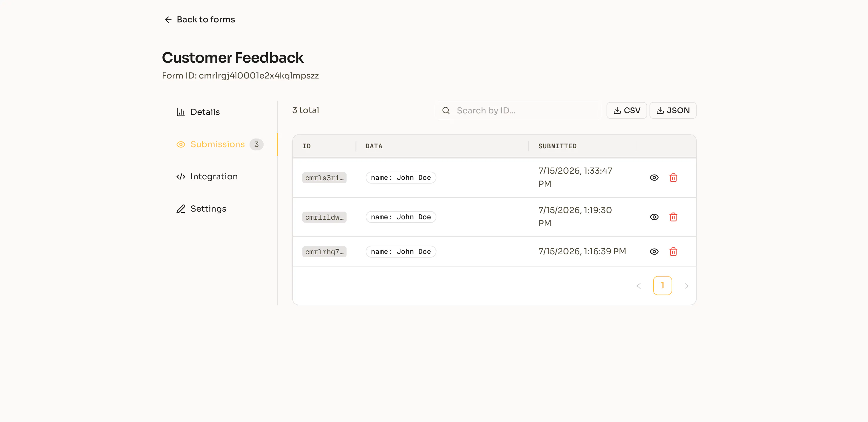Go to the next page arrow

click(x=686, y=286)
